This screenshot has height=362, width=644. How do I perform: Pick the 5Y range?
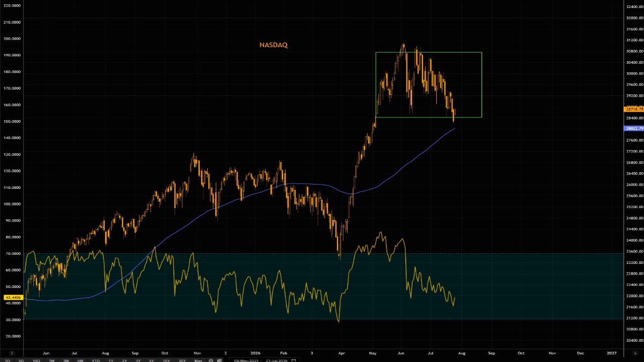pos(152,360)
